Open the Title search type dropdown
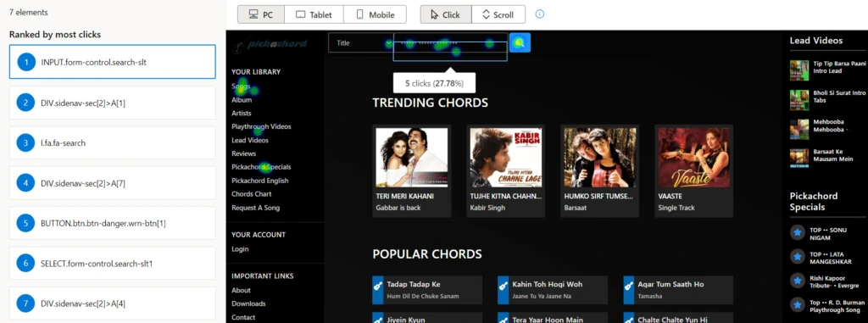The height and width of the screenshot is (323, 868). tap(360, 42)
